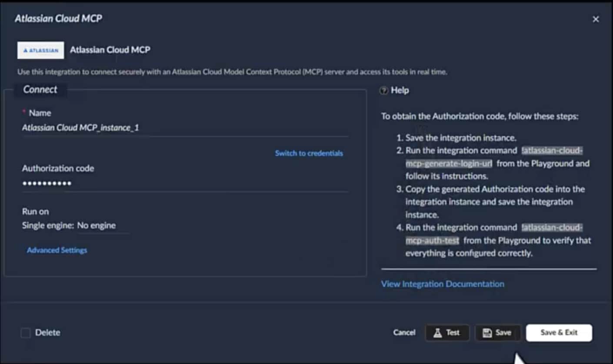Image resolution: width=613 pixels, height=364 pixels.
Task: Close the Atlassian Cloud MCP dialog
Action: pos(596,19)
